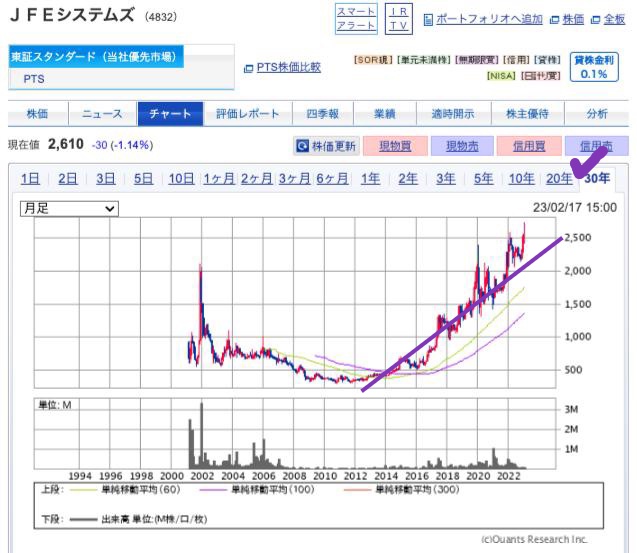The width and height of the screenshot is (637, 553).
Task: Select the チャート tab
Action: 170,114
